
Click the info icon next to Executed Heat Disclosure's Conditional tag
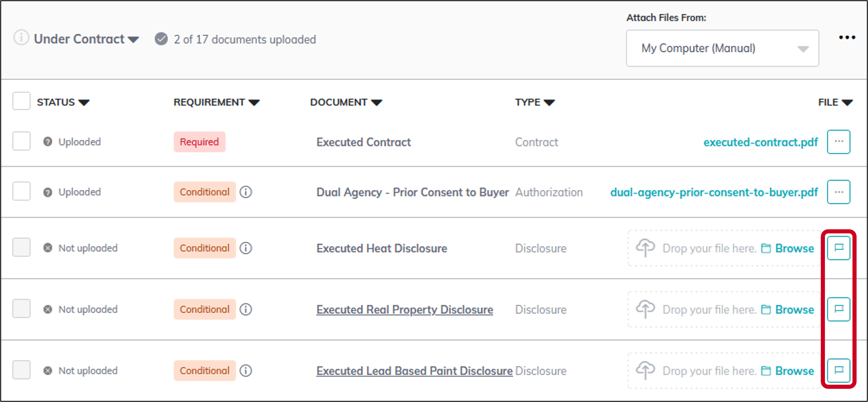pos(246,248)
